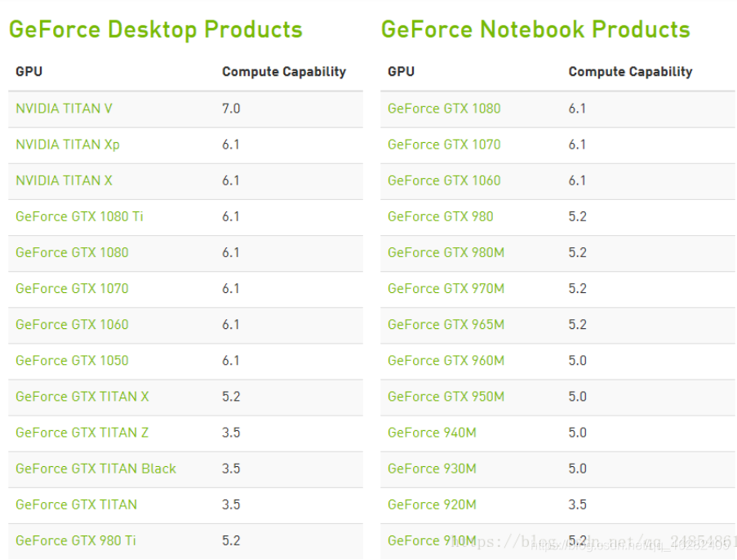Select the "5.2" value for GeForce GTX 965M
Viewport: 737px width, 560px height.
(578, 324)
